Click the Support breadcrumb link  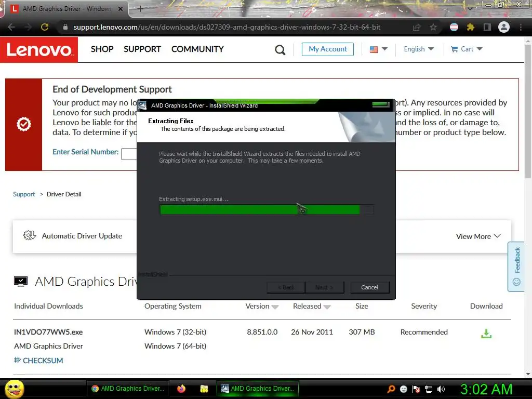24,194
